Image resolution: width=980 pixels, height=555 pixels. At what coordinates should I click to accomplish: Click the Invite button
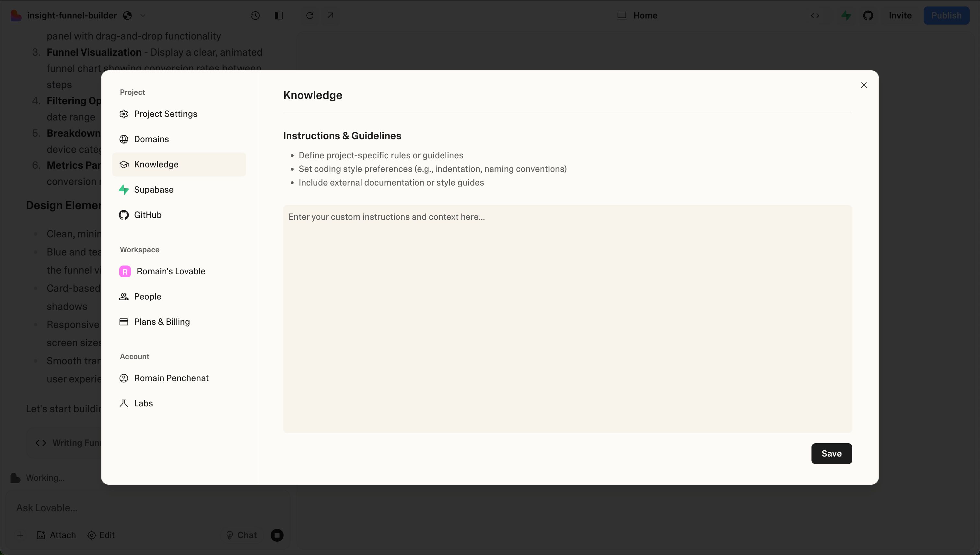900,16
